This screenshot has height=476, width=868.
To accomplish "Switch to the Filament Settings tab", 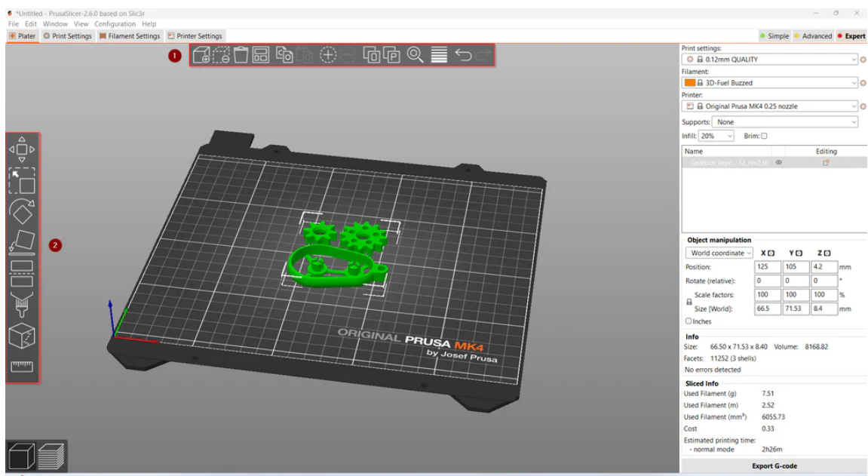I will [130, 36].
